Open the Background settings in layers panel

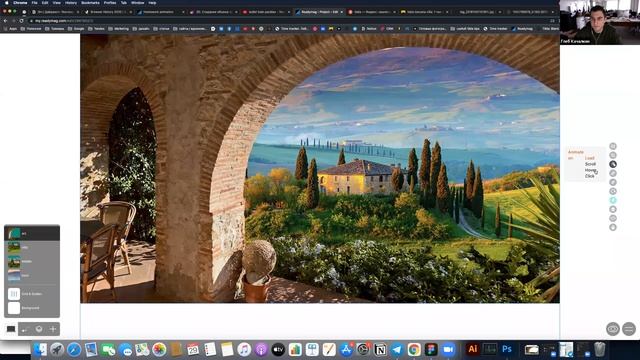(32, 308)
